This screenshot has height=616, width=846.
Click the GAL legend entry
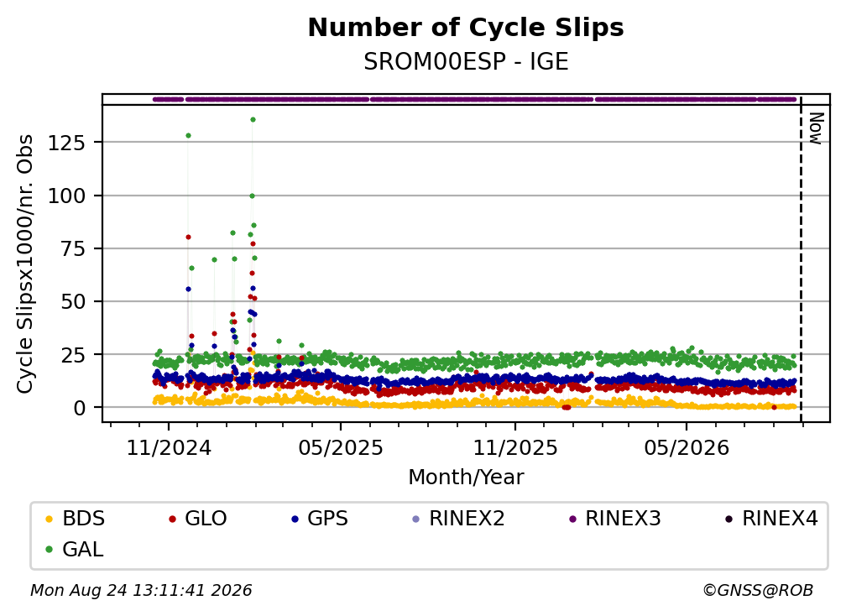(74, 550)
